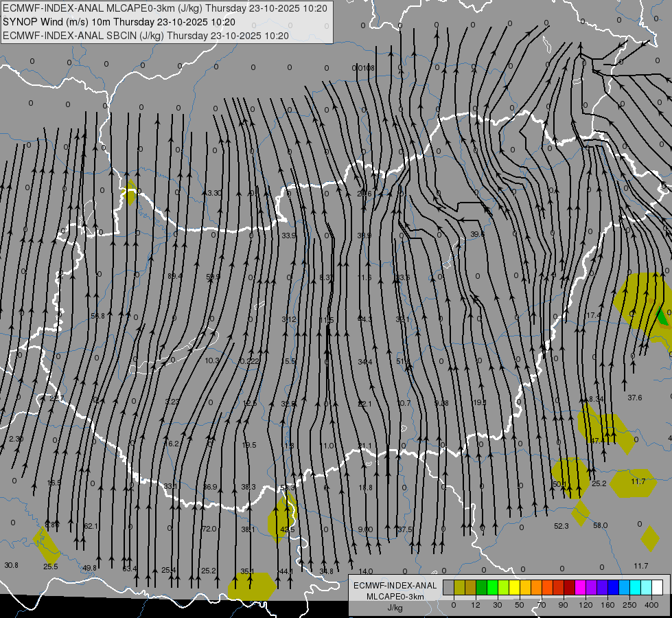Click the legend title 'MLCAPE0-3km'
The image size is (672, 618).
[395, 597]
